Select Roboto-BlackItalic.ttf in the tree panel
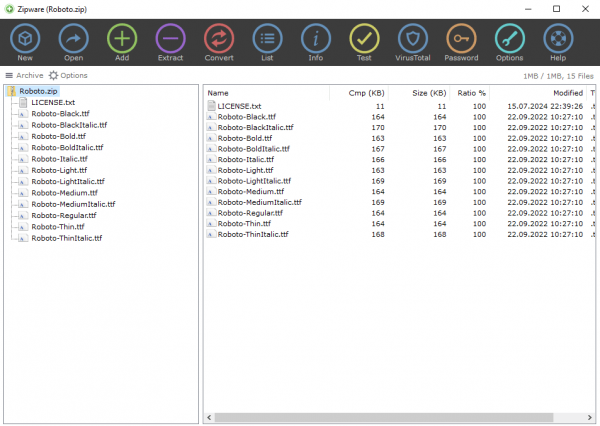 (x=69, y=125)
